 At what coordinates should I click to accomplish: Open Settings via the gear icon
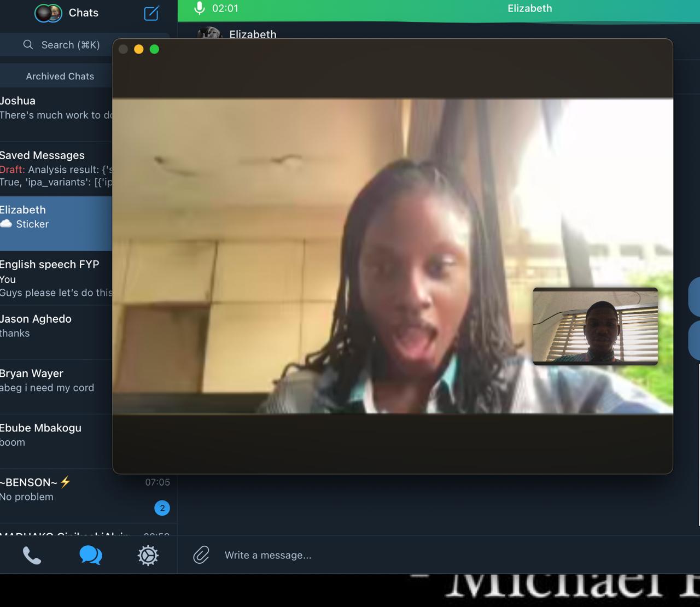point(148,556)
